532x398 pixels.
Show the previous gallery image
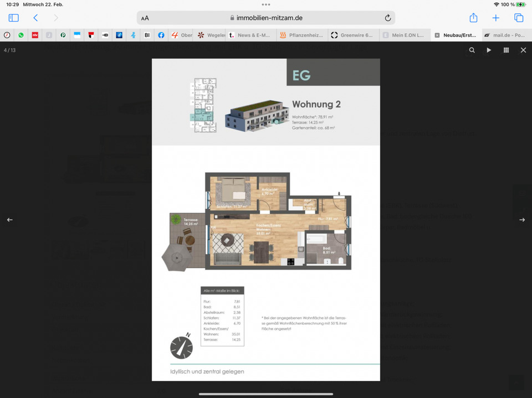point(9,220)
